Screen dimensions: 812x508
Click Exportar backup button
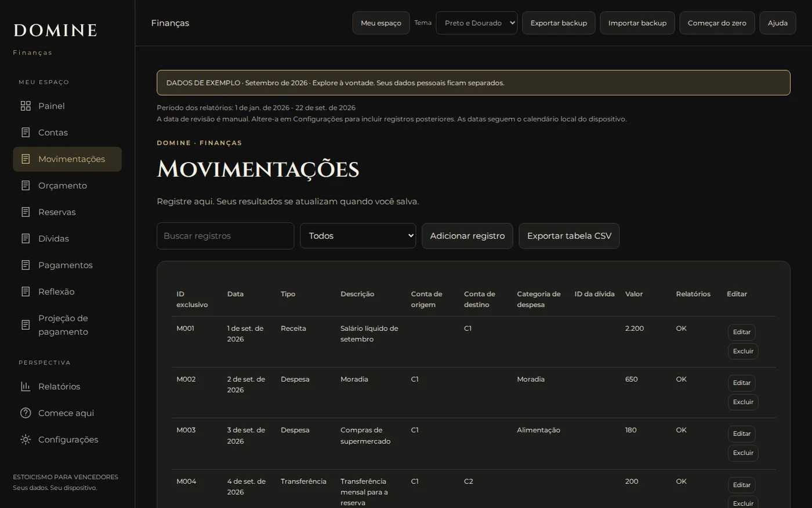pyautogui.click(x=559, y=23)
